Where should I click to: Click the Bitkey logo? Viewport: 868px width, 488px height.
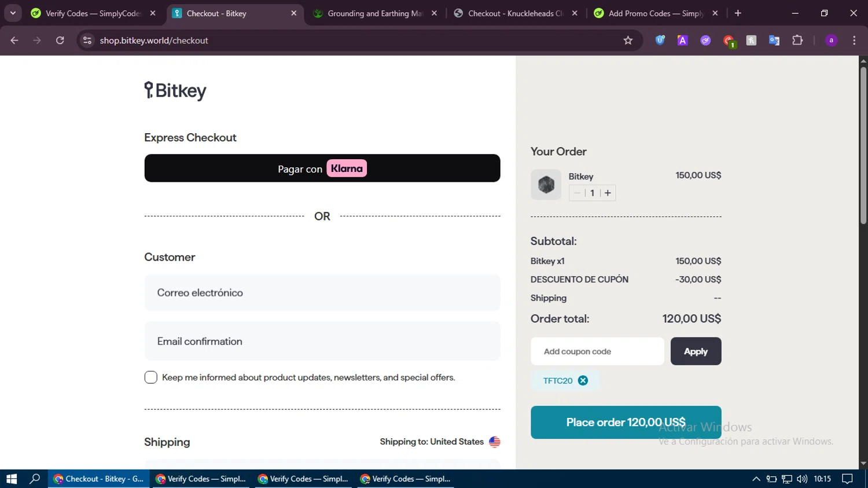(175, 91)
